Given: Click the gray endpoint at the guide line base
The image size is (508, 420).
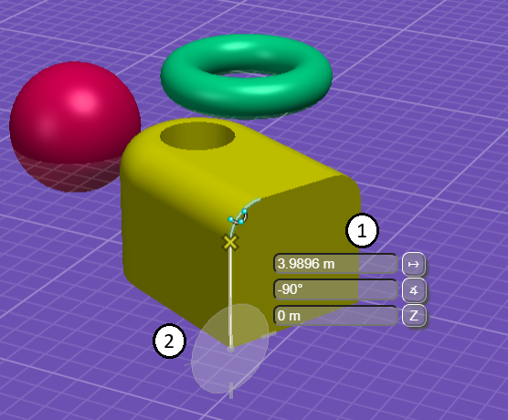Looking at the screenshot, I should pos(230,349).
